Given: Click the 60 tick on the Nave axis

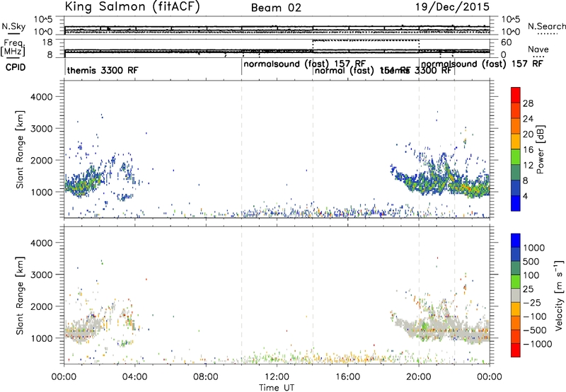Looking at the screenshot, I should click(507, 42).
